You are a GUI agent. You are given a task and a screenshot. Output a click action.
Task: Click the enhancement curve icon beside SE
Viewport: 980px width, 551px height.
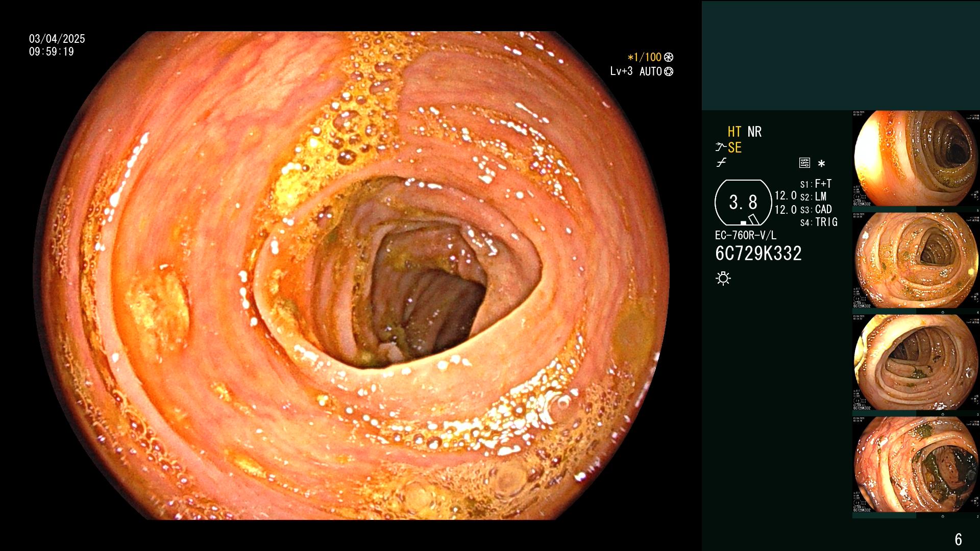pos(720,147)
